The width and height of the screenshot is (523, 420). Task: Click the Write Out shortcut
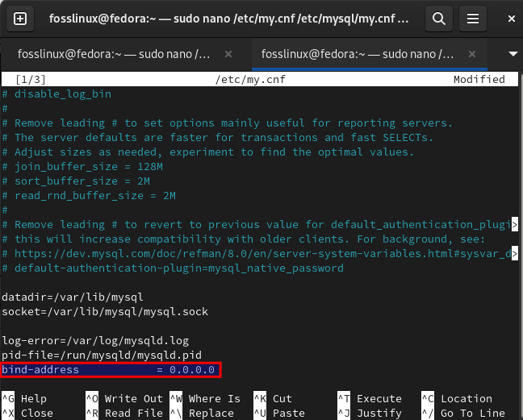click(x=124, y=399)
